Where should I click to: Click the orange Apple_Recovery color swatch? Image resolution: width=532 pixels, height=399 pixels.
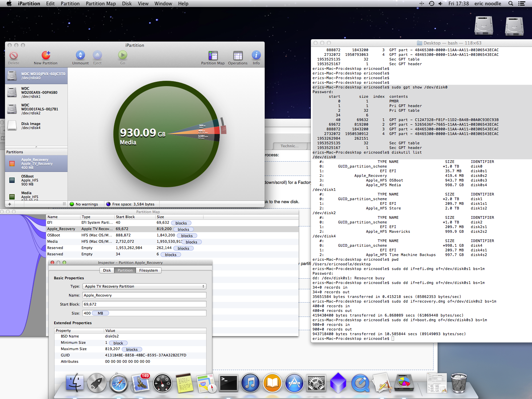click(12, 164)
